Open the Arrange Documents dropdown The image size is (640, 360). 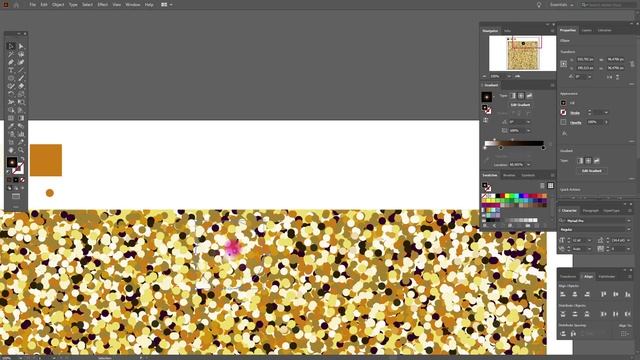tap(167, 4)
